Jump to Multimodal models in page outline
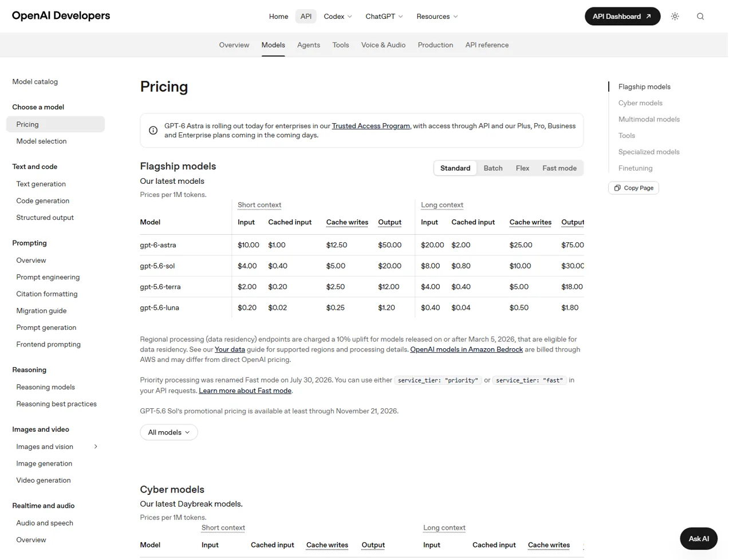This screenshot has width=733, height=560. coord(649,120)
